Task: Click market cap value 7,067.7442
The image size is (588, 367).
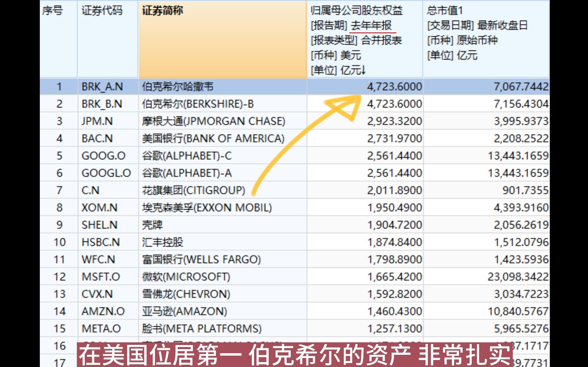Action: pyautogui.click(x=521, y=87)
